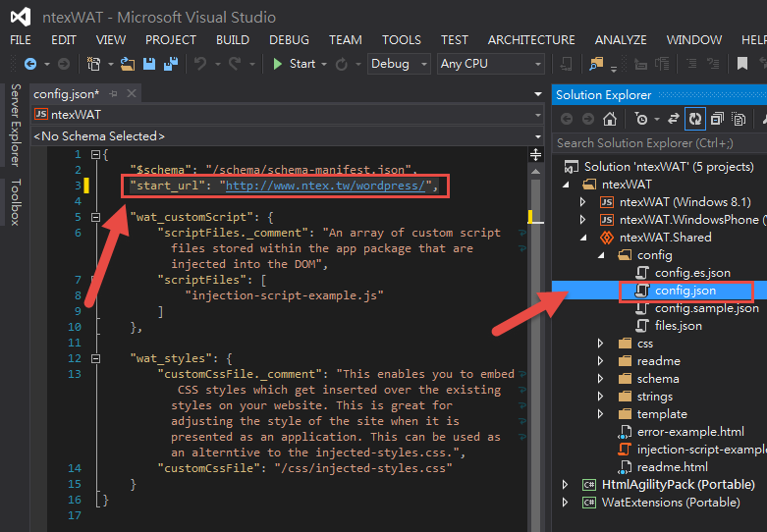767x532 pixels.
Task: Open the BUILD menu
Action: click(233, 39)
